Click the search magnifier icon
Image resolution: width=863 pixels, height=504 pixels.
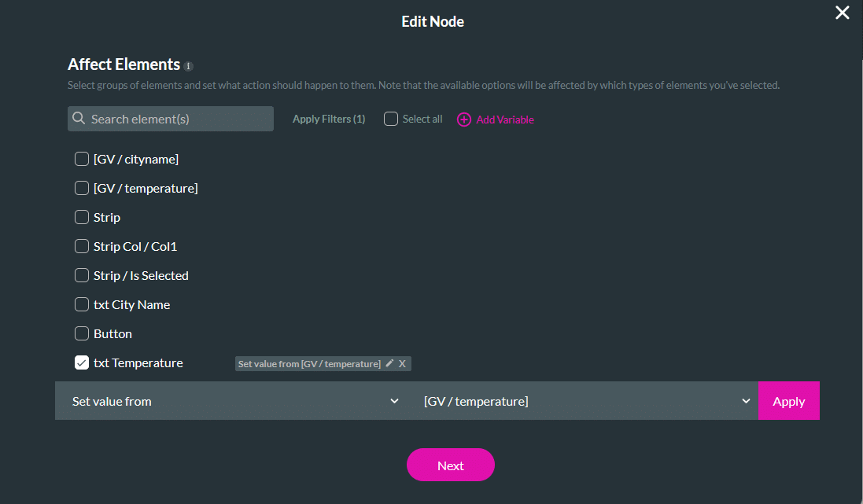click(79, 118)
